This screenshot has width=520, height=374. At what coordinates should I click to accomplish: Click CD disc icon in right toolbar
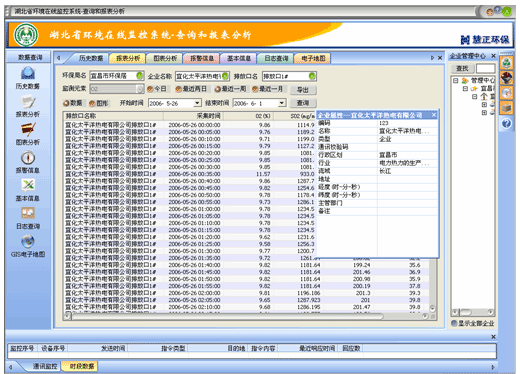pos(506,93)
